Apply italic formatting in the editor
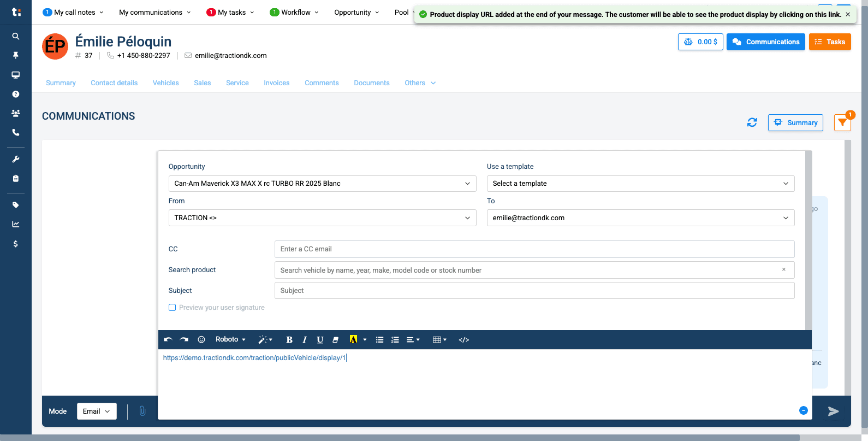This screenshot has width=868, height=441. pos(305,340)
